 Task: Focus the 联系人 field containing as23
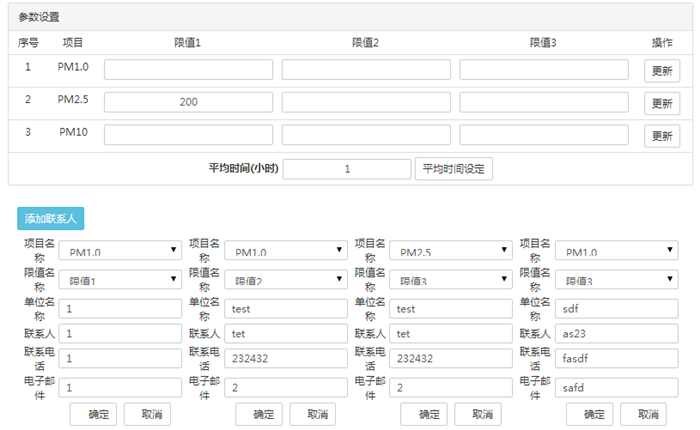point(616,334)
